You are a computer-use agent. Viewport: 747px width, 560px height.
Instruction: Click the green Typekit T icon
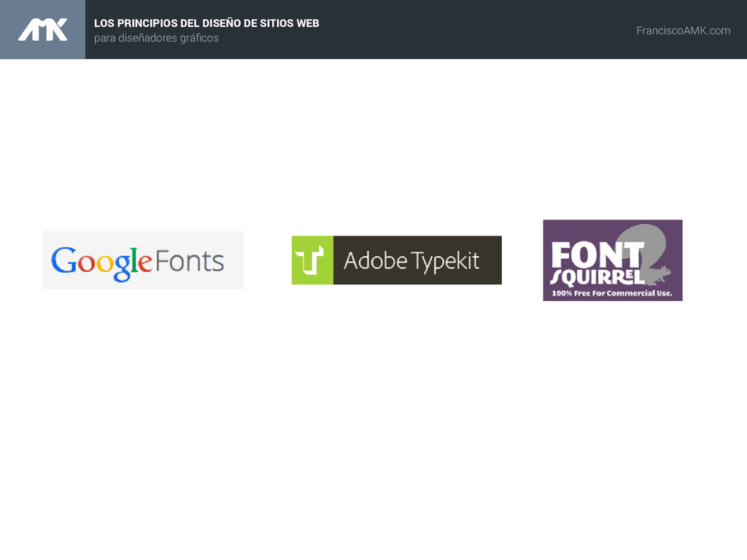[312, 260]
